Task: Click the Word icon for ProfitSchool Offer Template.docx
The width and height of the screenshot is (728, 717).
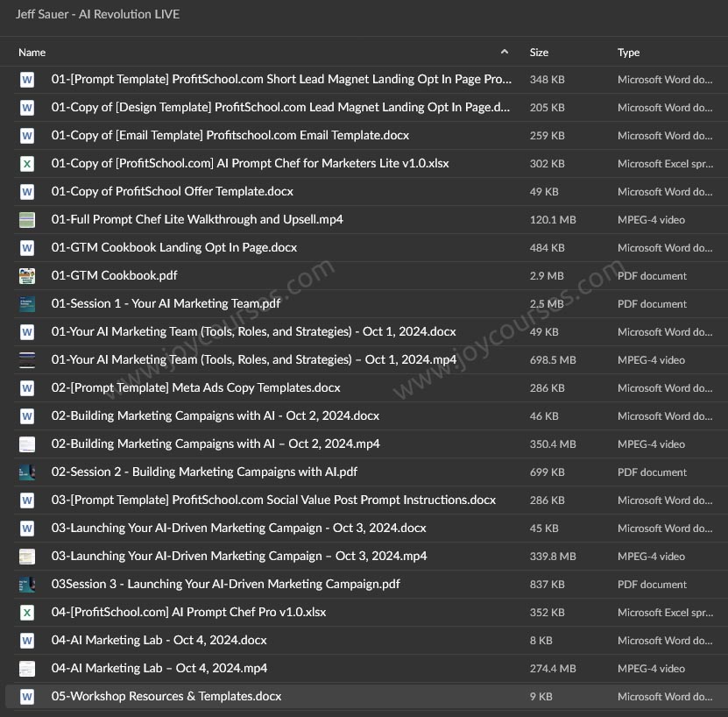Action: (27, 192)
